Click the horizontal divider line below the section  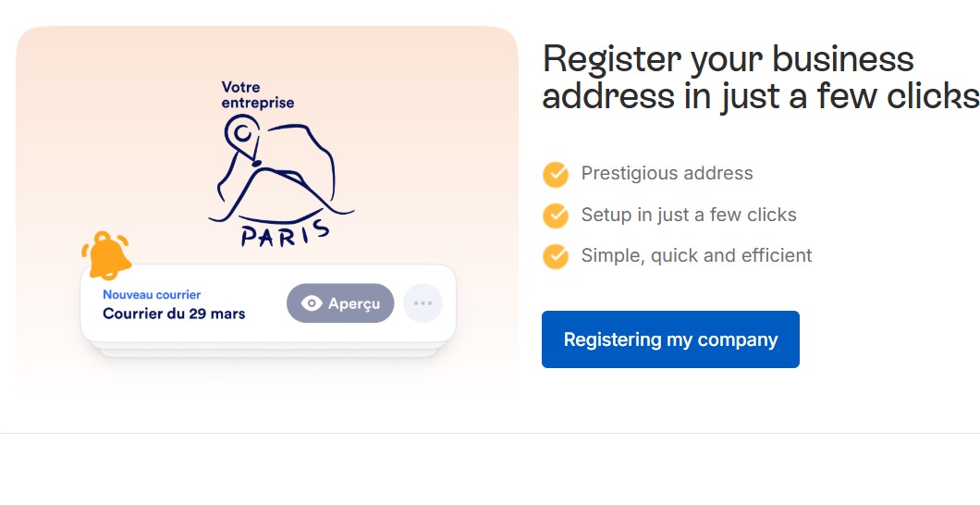pyautogui.click(x=490, y=433)
